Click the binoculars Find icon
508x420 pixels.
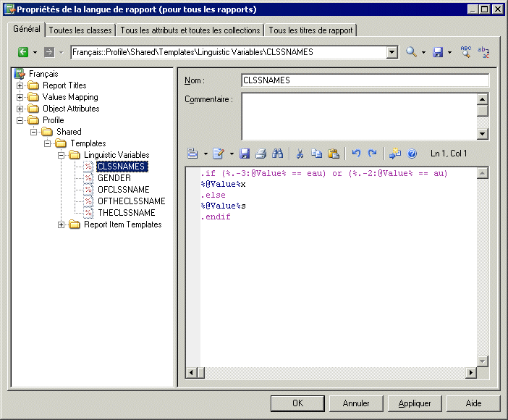tap(278, 154)
